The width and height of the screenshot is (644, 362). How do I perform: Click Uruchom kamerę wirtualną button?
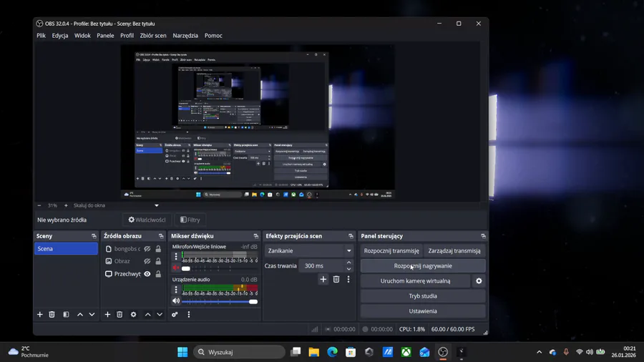tap(415, 281)
